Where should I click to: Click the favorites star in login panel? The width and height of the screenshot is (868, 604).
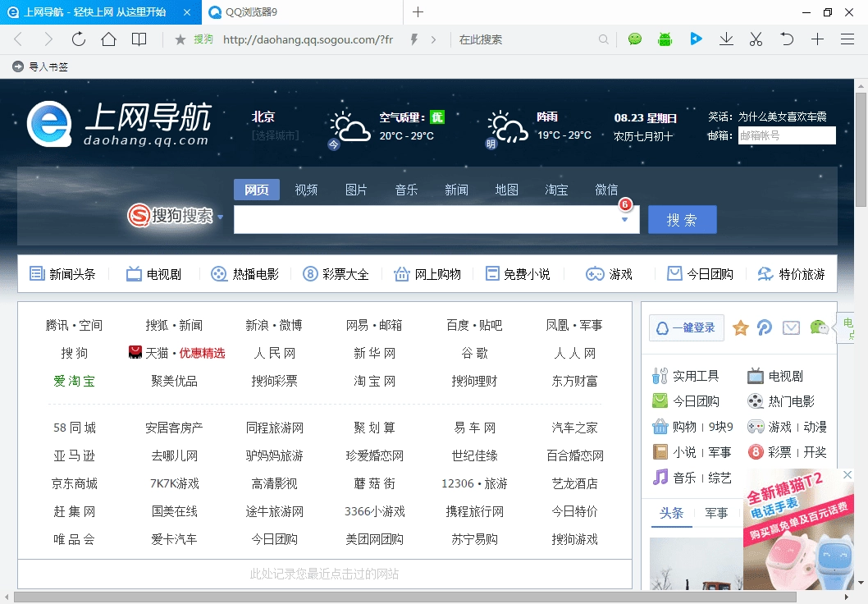pos(740,327)
